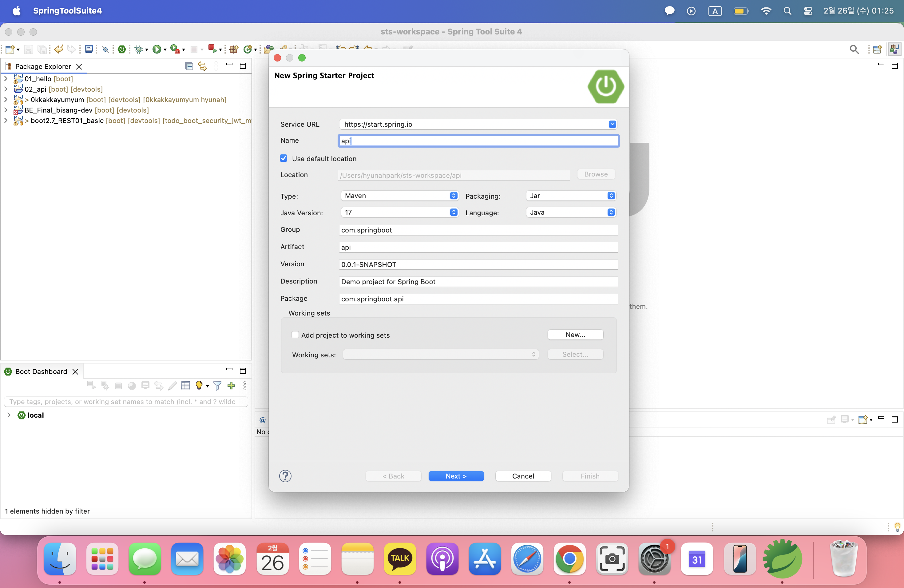Open Chrome from the Dock
904x588 pixels.
[569, 559]
